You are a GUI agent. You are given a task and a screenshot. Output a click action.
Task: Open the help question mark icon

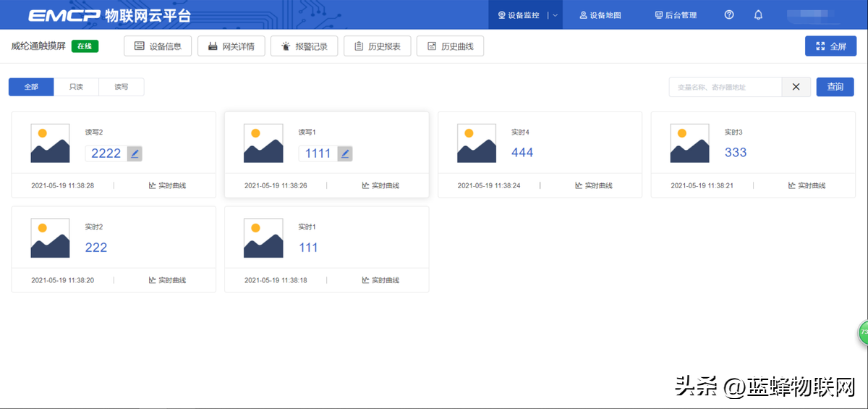pyautogui.click(x=729, y=15)
